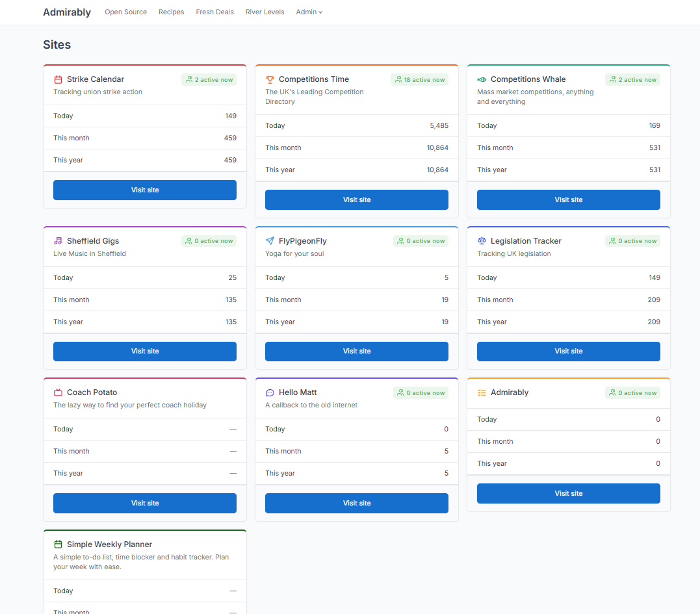Go to Recipes in the navbar
Screen dimensions: 700x614
(172, 12)
